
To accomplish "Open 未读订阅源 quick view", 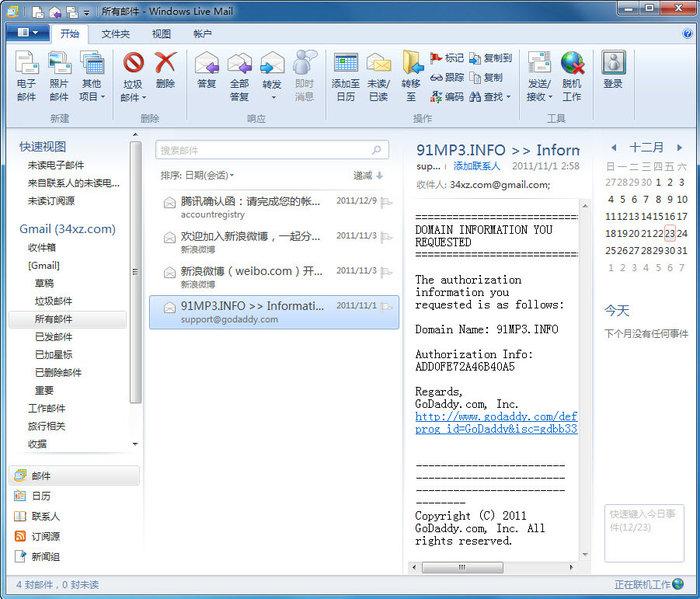I will [x=51, y=201].
